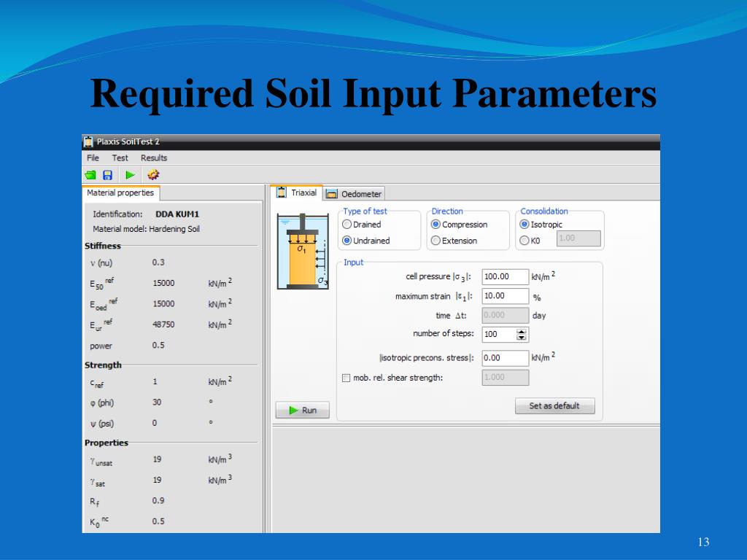Click the Eoed ref value 15000

(x=163, y=304)
